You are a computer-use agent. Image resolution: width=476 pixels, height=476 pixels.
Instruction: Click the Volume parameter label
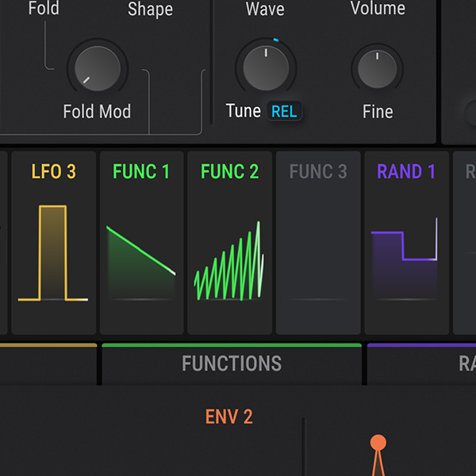click(x=378, y=10)
